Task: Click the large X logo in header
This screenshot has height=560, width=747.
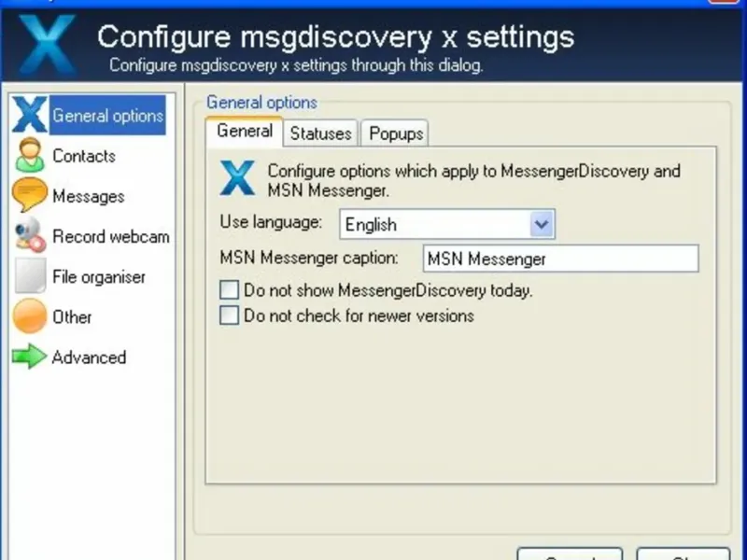Action: click(x=48, y=44)
